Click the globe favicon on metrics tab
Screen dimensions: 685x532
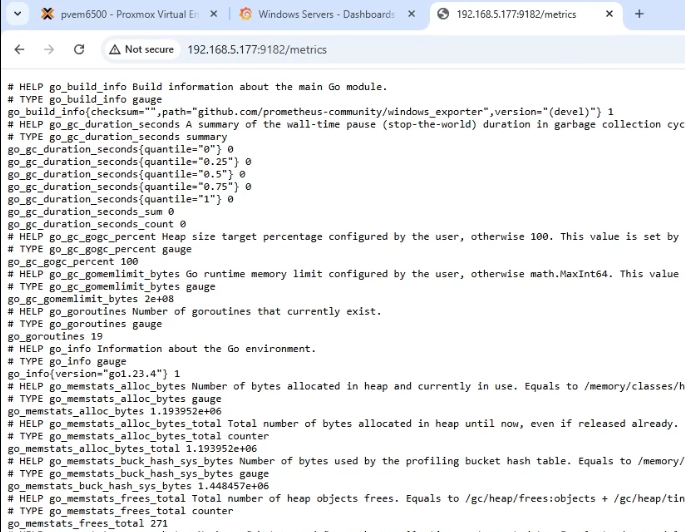442,15
